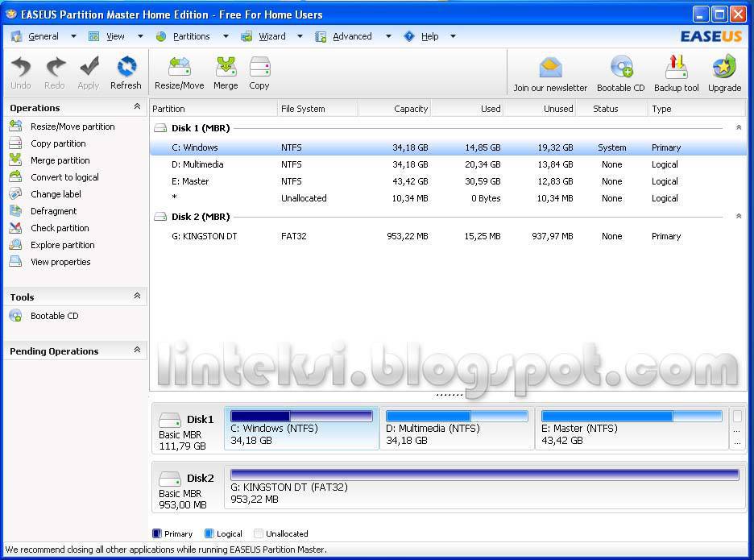Open the Help menu
Viewport: 754px width, 560px height.
click(x=429, y=36)
